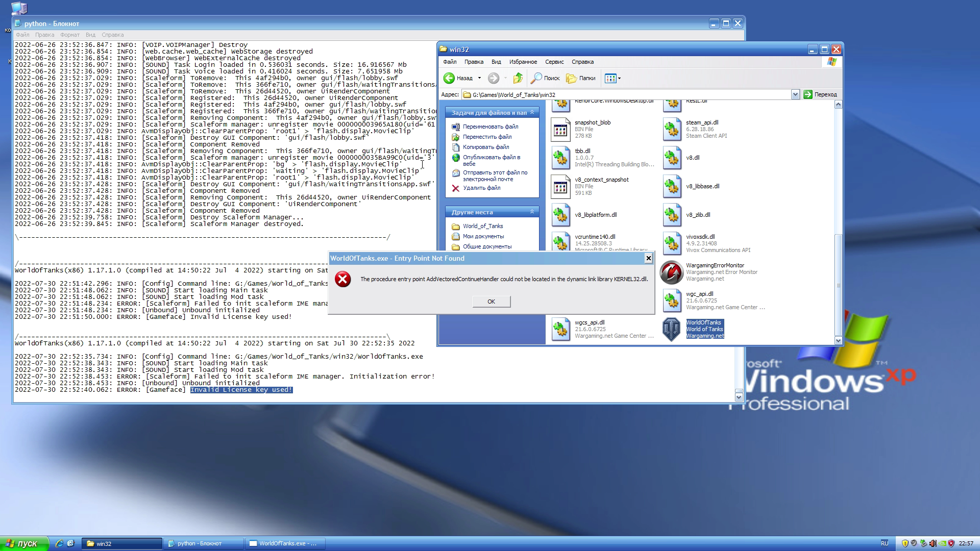
Task: Toggle the Папки folders pane
Action: click(581, 78)
